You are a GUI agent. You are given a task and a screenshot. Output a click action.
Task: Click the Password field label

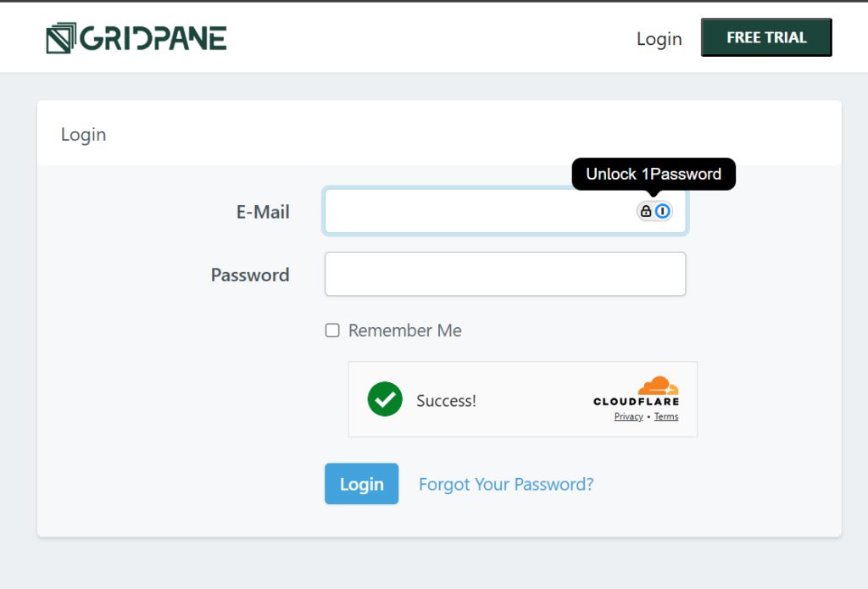pyautogui.click(x=250, y=275)
